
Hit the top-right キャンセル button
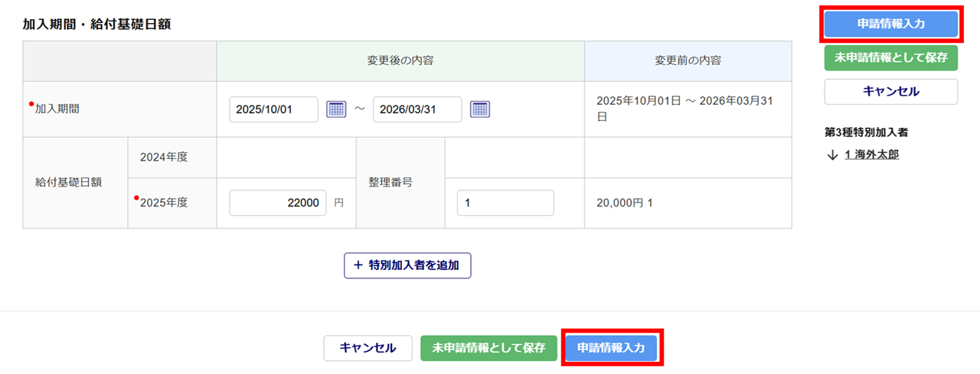point(890,91)
